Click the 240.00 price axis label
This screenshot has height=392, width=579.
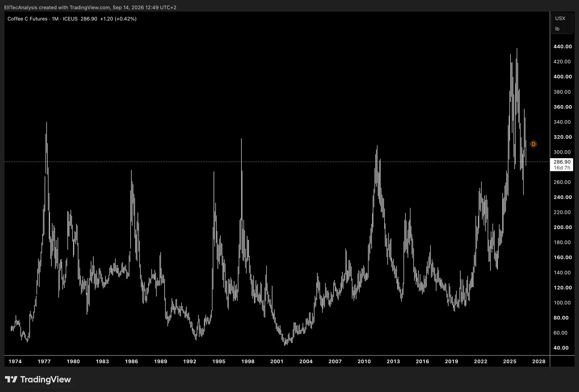pos(563,197)
